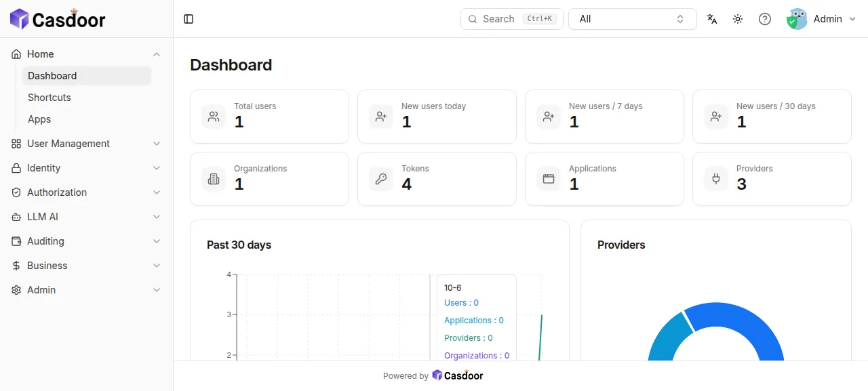Viewport: 868px width, 391px height.
Task: Click the Identity lock icon
Action: point(16,168)
